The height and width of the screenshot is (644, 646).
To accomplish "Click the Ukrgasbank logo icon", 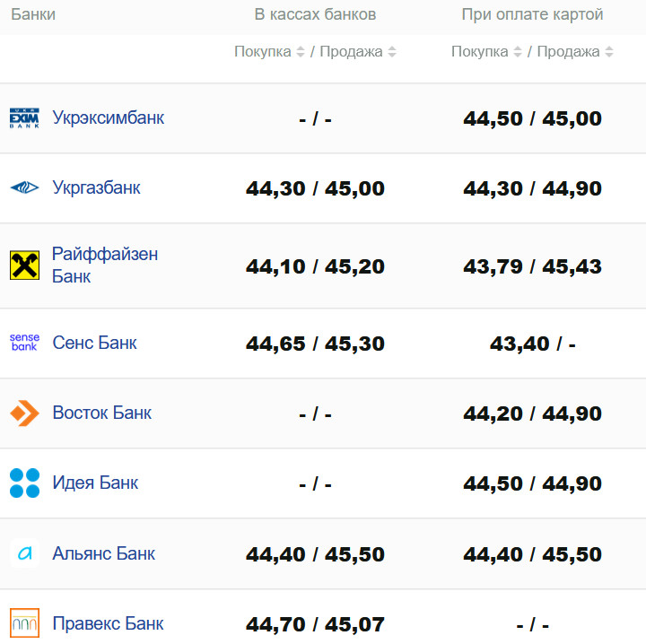I will (24, 188).
